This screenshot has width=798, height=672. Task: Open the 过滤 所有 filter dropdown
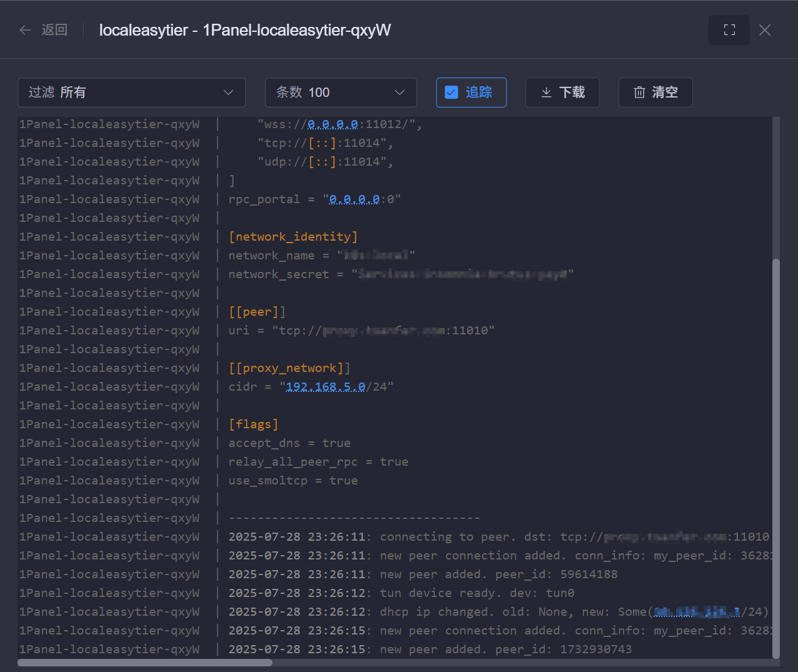(131, 93)
